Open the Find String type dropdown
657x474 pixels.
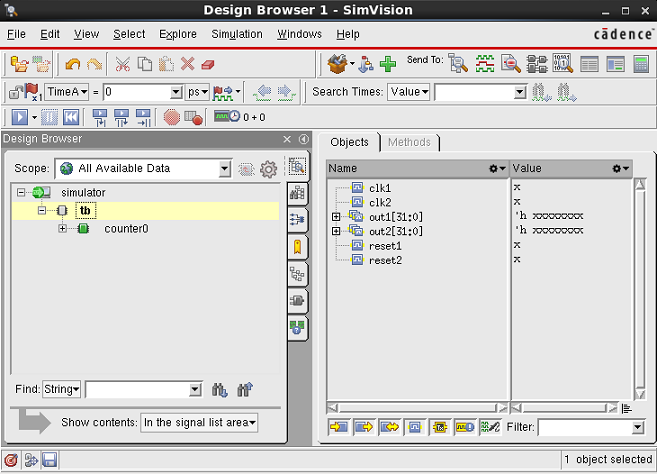tap(61, 389)
